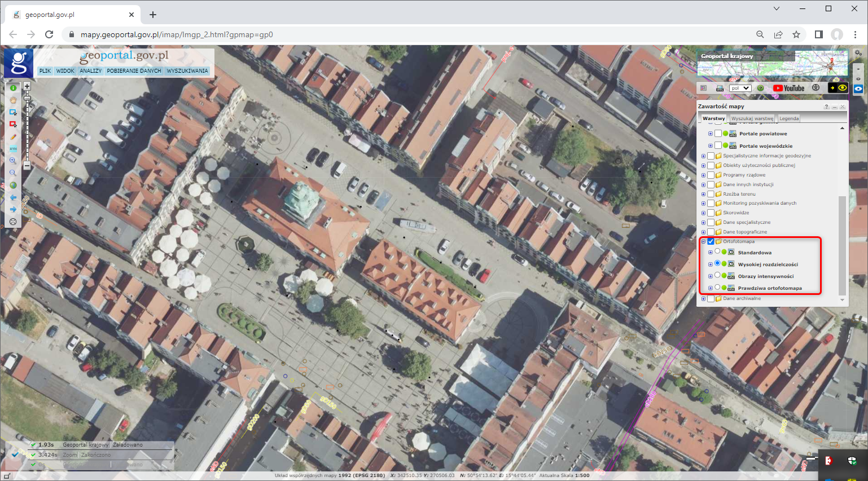Open the POBIERANIE DANYCH menu

coord(134,71)
